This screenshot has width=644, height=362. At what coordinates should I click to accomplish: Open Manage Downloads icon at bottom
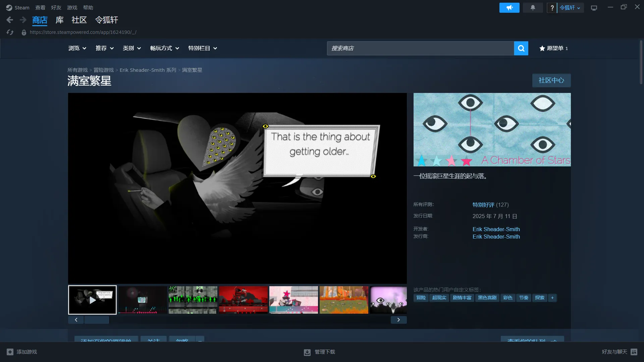coord(307,352)
